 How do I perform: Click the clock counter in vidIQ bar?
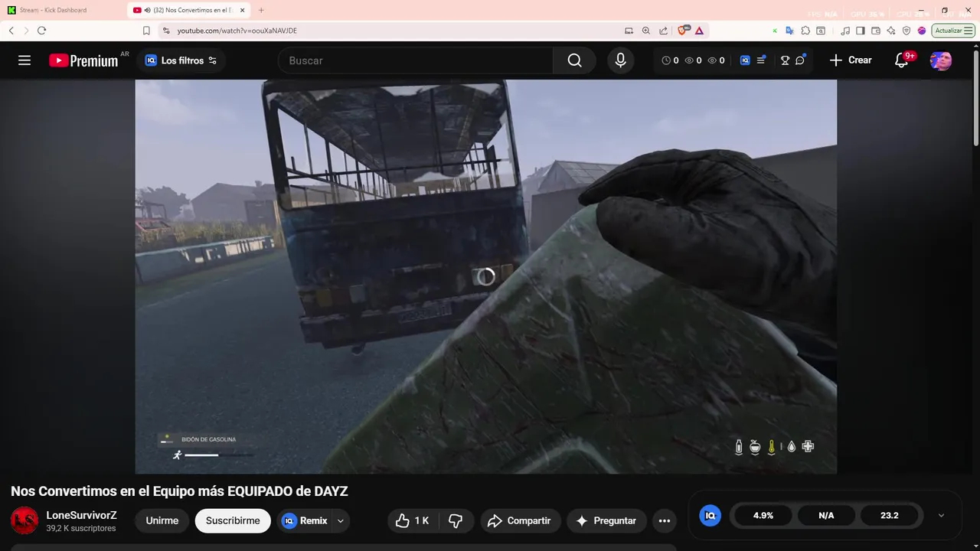[670, 60]
